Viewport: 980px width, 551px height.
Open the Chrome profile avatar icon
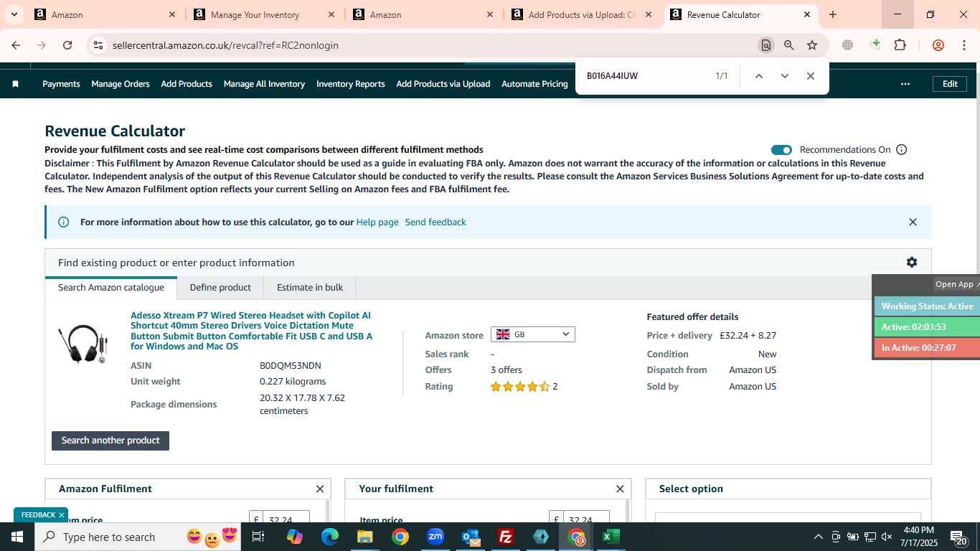pos(938,45)
